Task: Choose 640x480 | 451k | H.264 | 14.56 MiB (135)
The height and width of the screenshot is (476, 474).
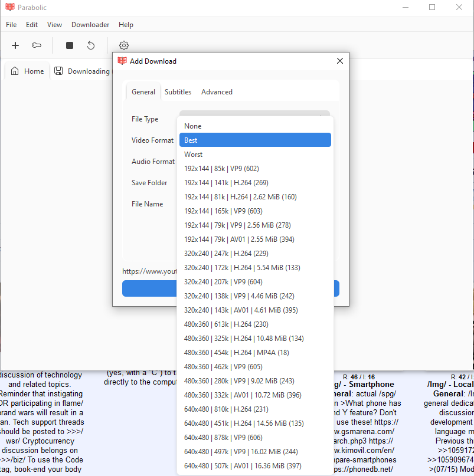Action: [255, 424]
